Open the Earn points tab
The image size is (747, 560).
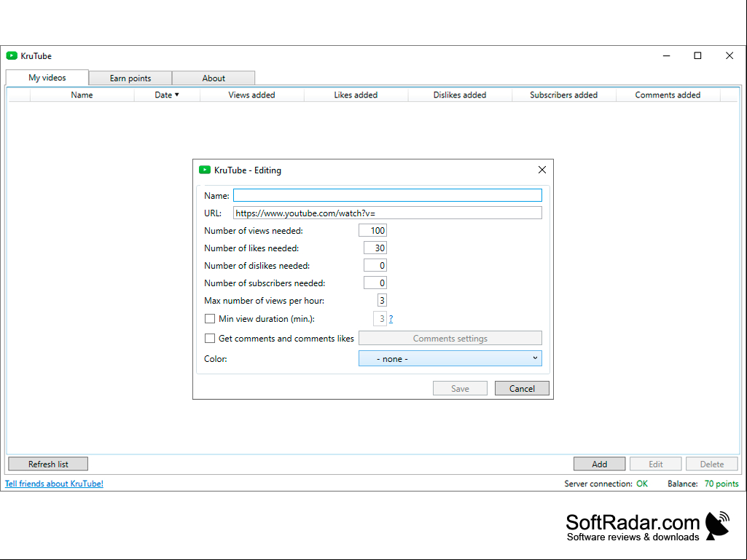(x=130, y=78)
